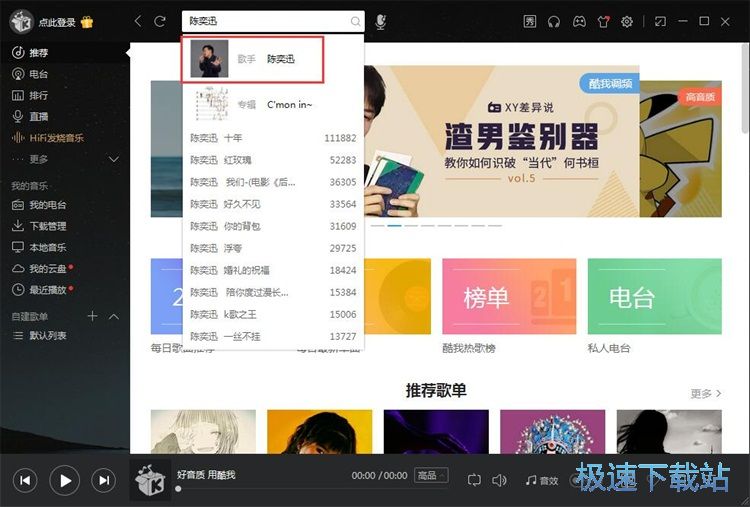Refresh the page with reload icon

160,21
